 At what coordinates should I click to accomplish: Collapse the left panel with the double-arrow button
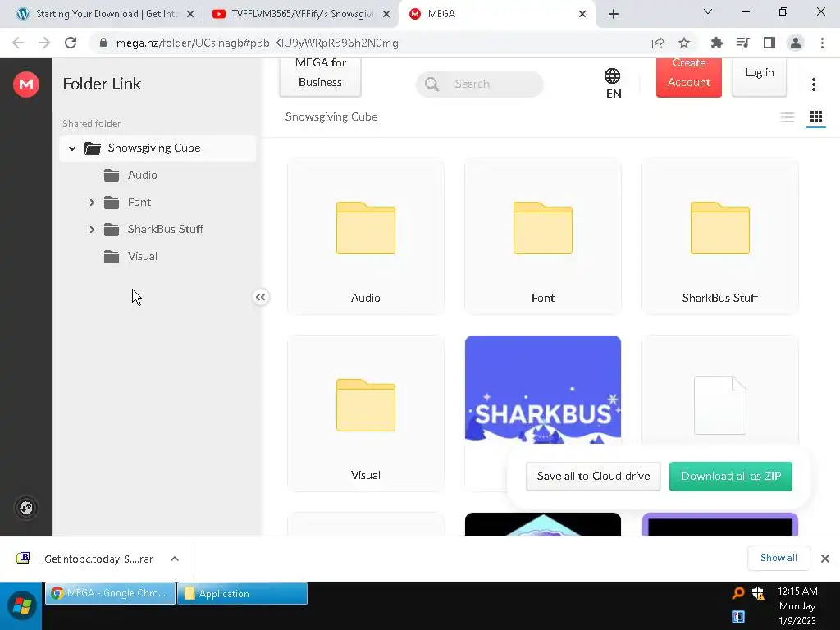point(260,297)
